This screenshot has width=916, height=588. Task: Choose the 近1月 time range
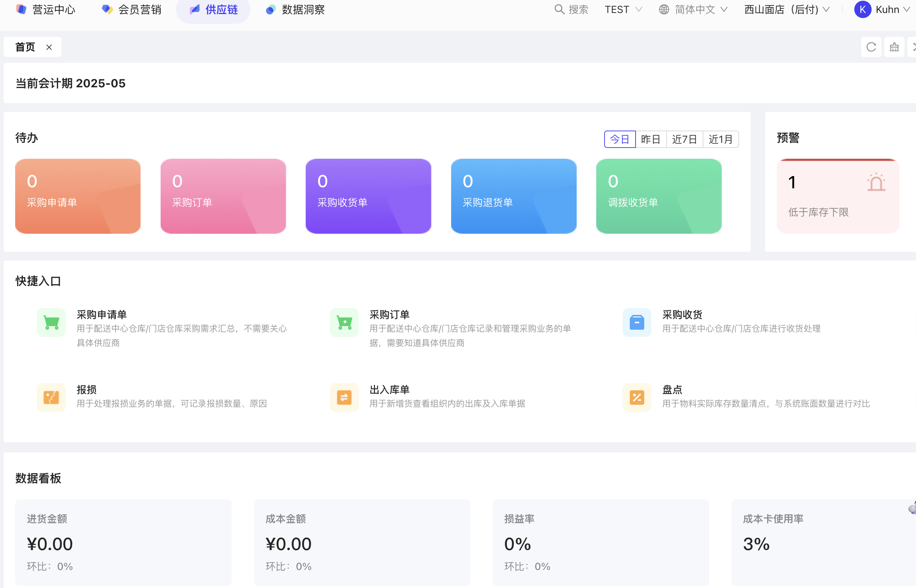720,139
